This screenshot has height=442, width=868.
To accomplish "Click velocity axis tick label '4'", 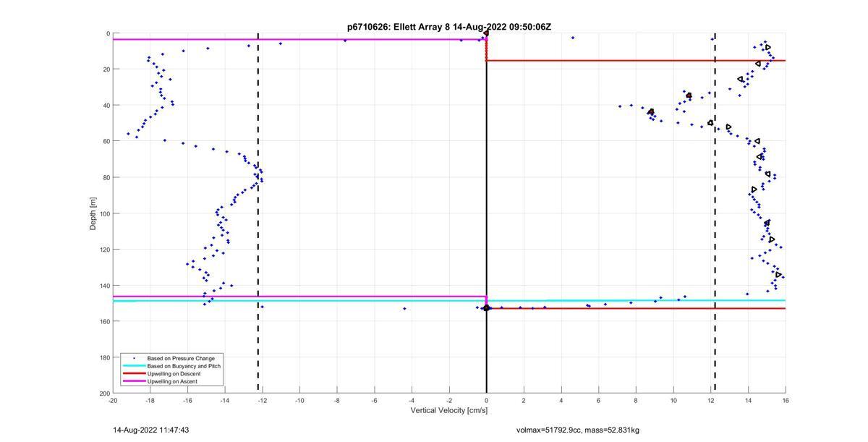I will (x=561, y=400).
